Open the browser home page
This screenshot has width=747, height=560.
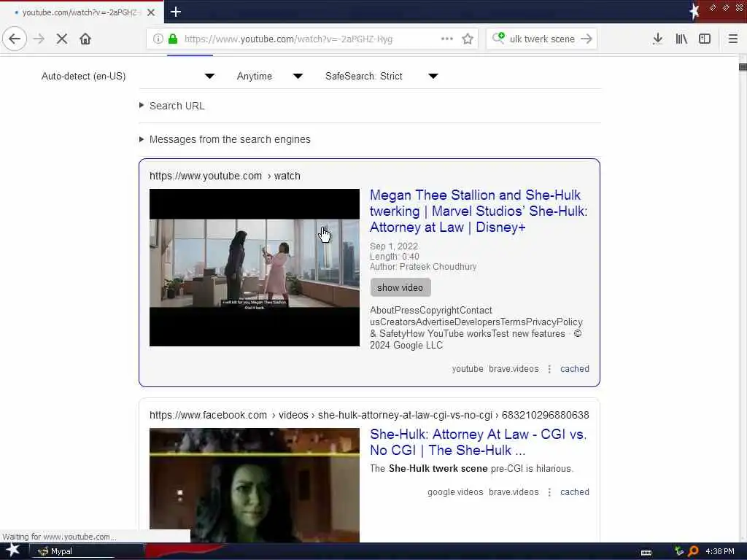click(x=85, y=39)
